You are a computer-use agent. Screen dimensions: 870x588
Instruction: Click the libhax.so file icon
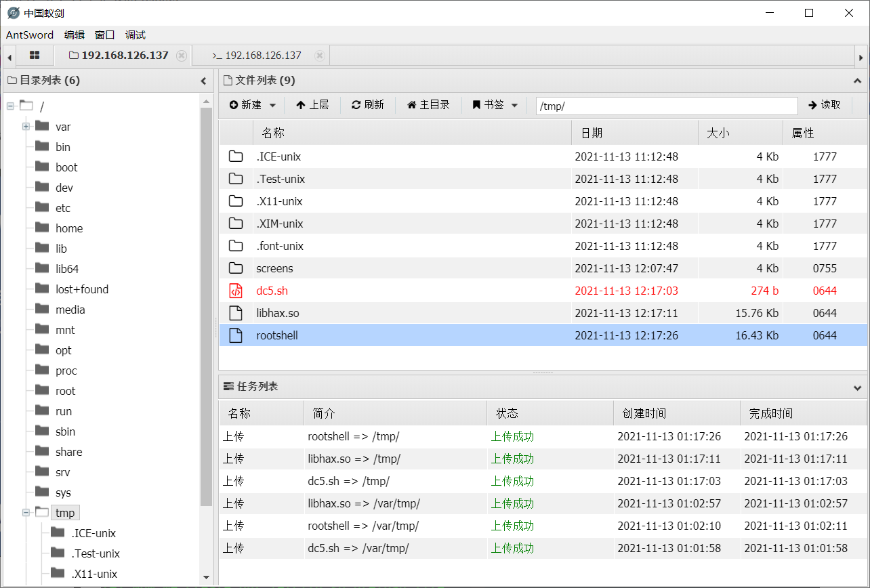[x=236, y=313]
